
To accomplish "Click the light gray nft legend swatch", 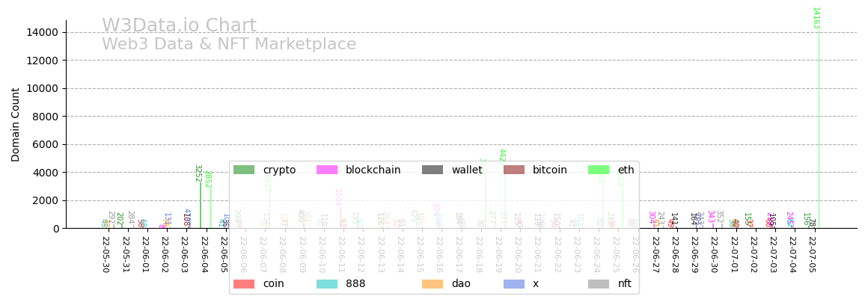I will coord(599,284).
